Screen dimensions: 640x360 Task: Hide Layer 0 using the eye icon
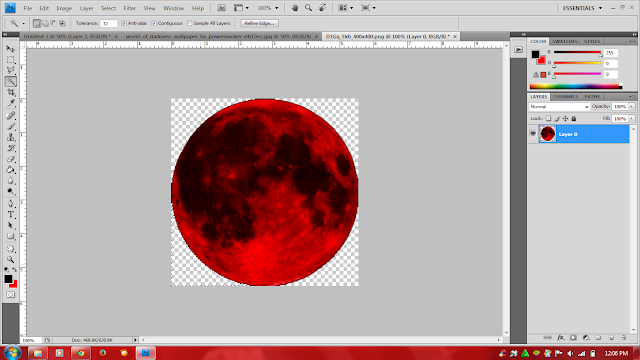click(533, 134)
